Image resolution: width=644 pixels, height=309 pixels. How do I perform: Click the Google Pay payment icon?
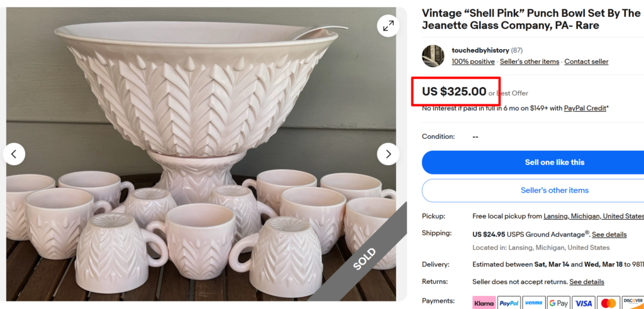click(558, 303)
